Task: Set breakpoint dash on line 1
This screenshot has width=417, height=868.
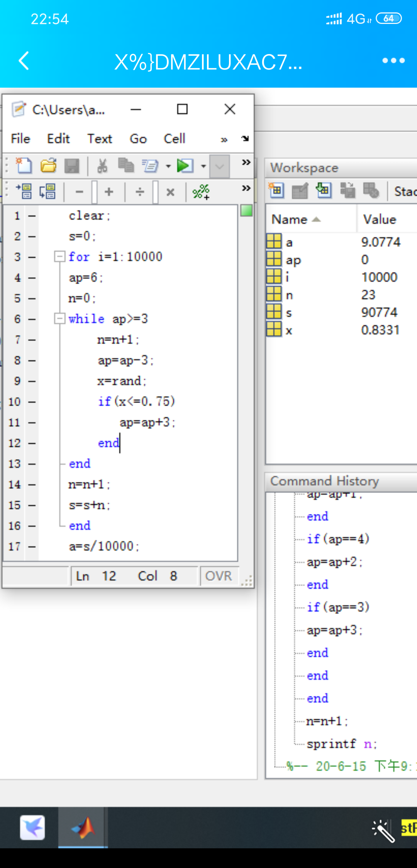Action: (32, 216)
